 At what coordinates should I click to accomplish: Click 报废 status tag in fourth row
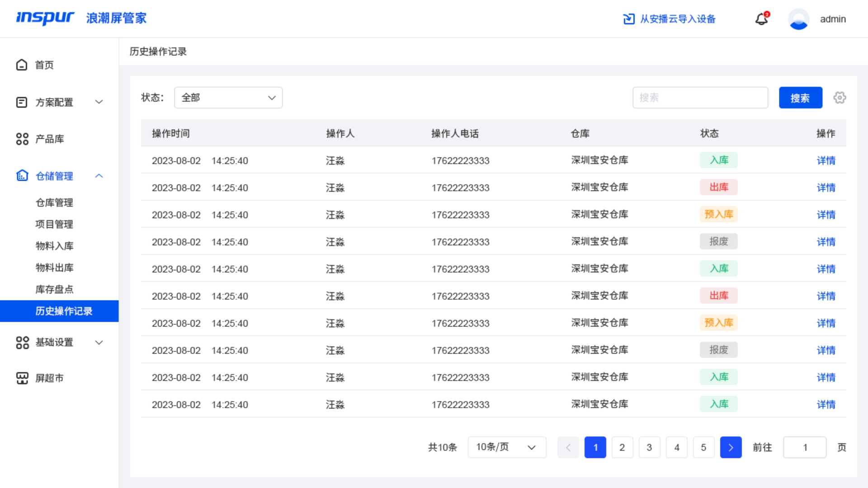719,241
